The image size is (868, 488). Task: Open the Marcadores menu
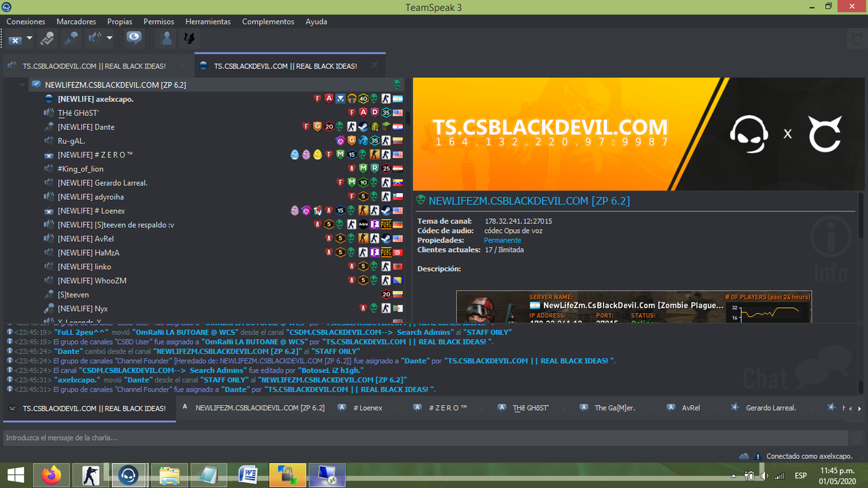pyautogui.click(x=76, y=22)
